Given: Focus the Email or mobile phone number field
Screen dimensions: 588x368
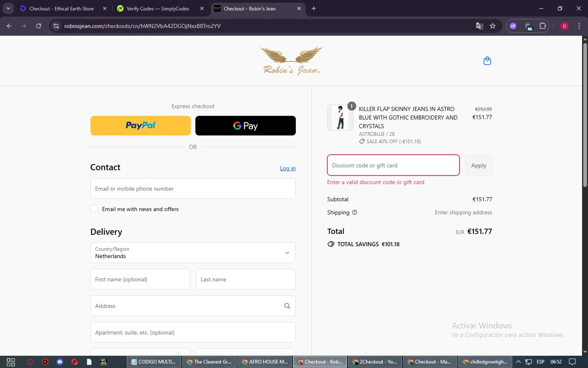Looking at the screenshot, I should click(193, 189).
